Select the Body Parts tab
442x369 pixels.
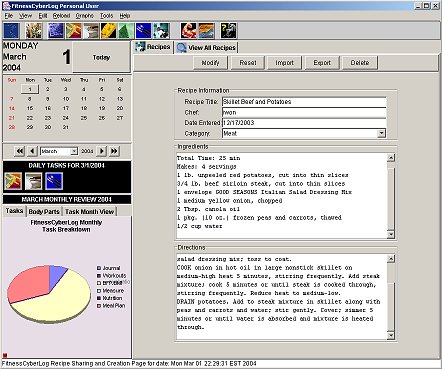(x=44, y=211)
